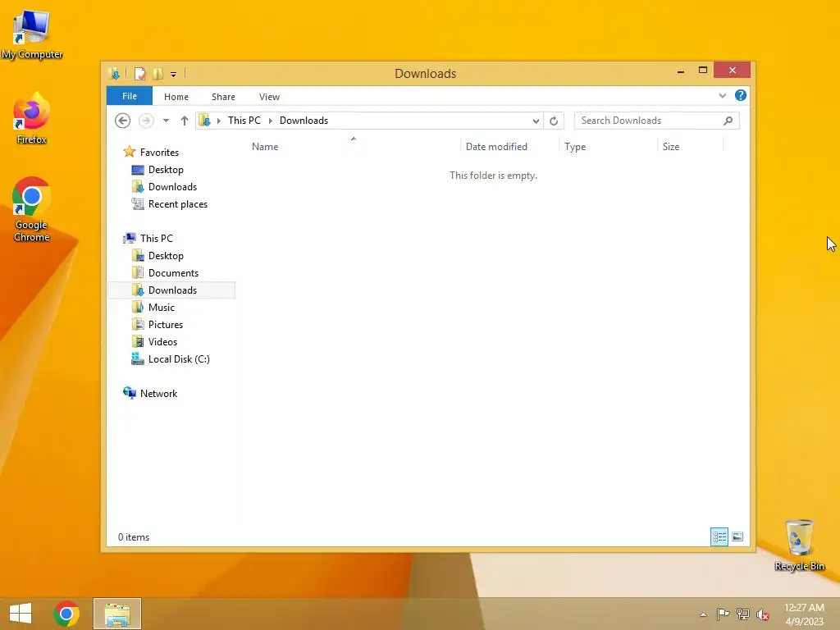Go up one folder level
Image resolution: width=840 pixels, height=630 pixels.
185,121
